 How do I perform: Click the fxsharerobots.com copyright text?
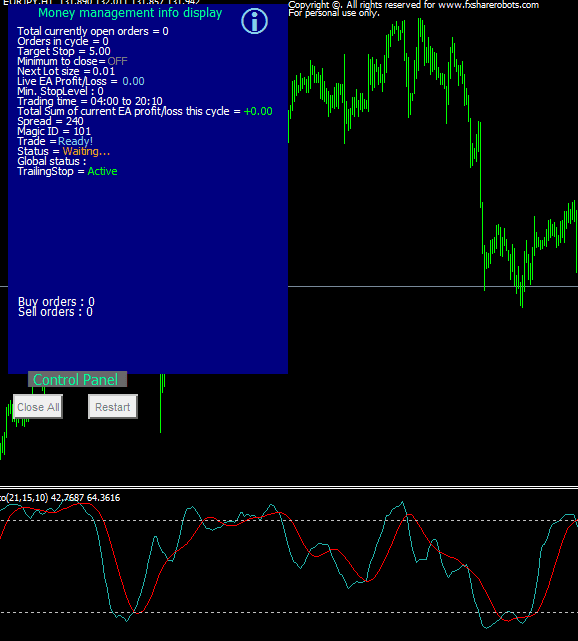[413, 5]
